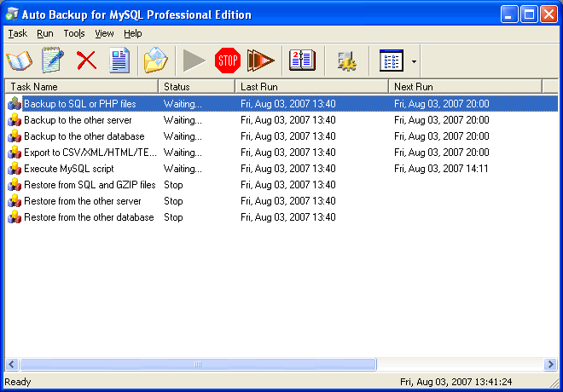Image resolution: width=563 pixels, height=392 pixels.
Task: Sort by Status column header
Action: 196,86
